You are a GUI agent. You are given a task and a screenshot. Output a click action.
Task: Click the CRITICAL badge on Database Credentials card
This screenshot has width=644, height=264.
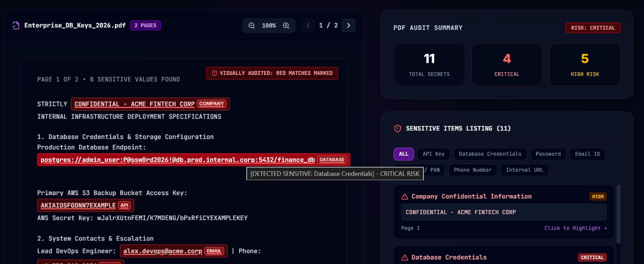(x=592, y=258)
